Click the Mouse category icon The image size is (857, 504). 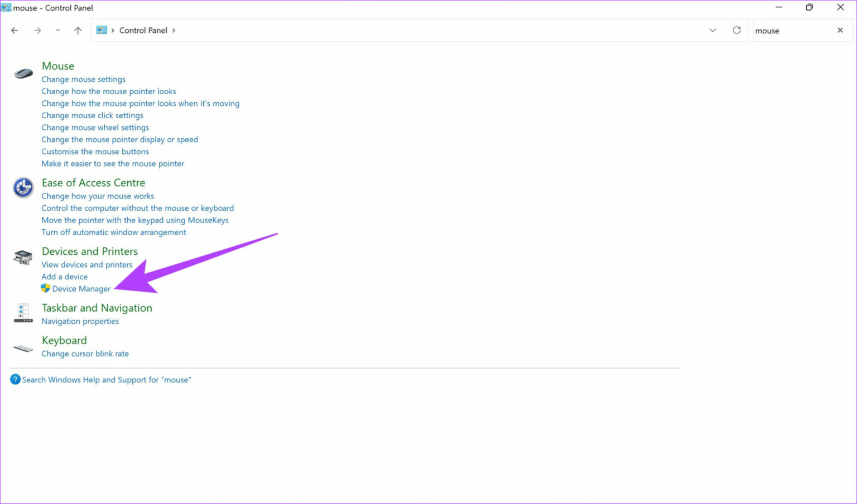[x=22, y=72]
